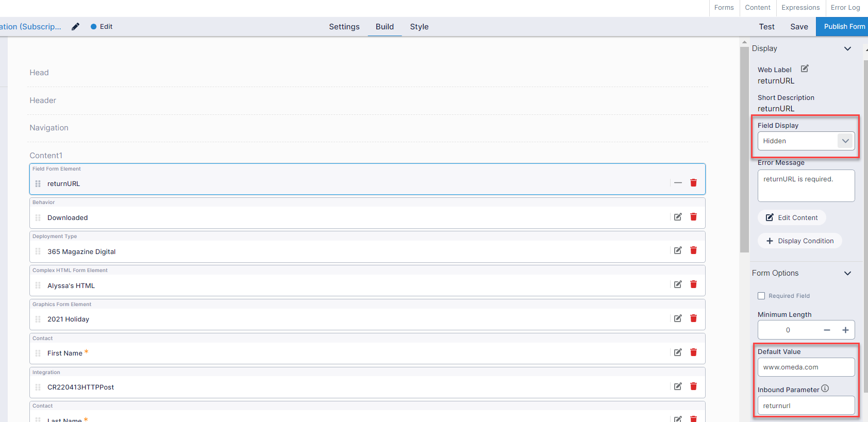Delete the 2021 Holiday graphics element

coord(693,319)
